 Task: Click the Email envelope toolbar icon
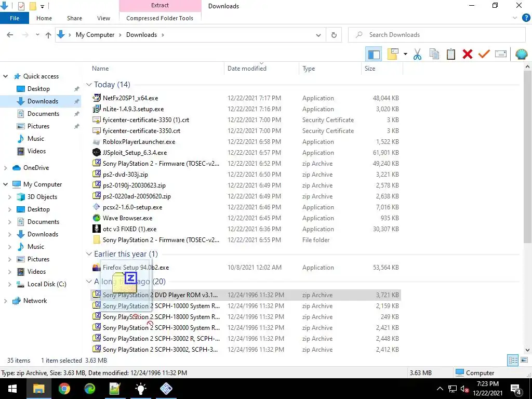tap(501, 54)
